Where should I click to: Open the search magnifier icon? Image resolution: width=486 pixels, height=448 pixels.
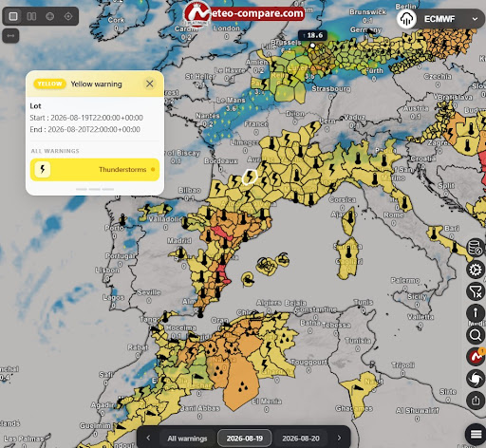476,335
